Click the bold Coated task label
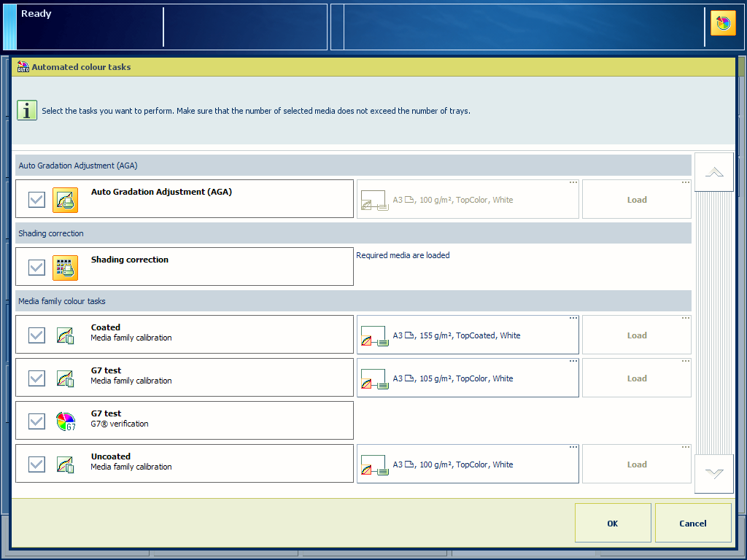This screenshot has height=560, width=747. (106, 327)
